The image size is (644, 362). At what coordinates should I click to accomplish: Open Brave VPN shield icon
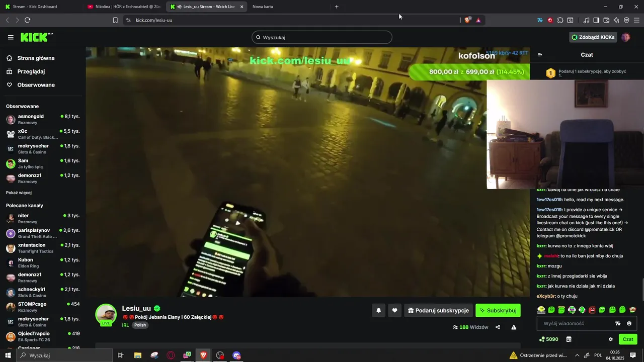pyautogui.click(x=626, y=20)
